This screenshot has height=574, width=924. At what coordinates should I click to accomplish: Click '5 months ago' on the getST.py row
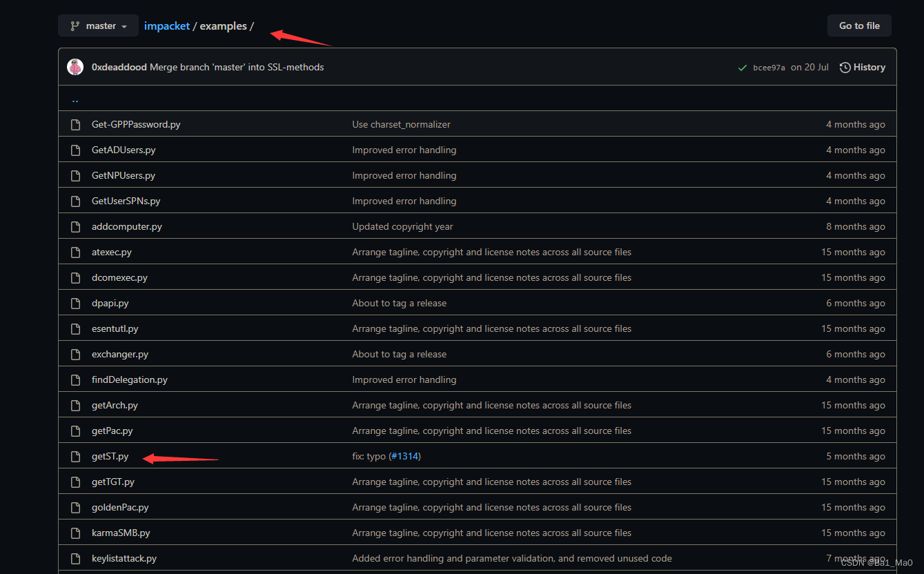(x=856, y=456)
